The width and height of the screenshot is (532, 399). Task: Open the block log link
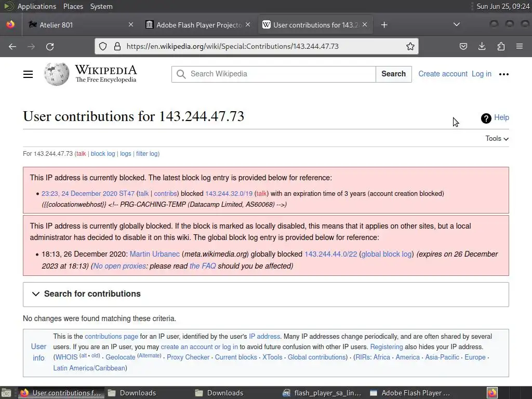tap(103, 154)
